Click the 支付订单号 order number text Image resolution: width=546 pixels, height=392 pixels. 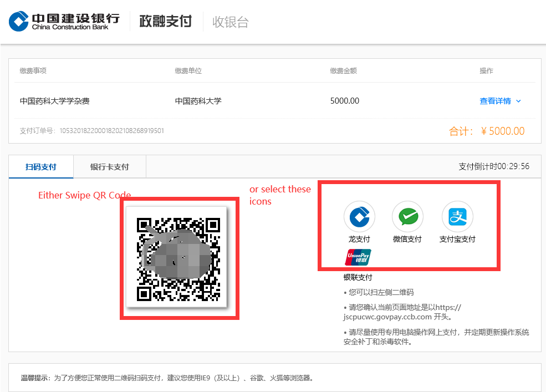click(x=92, y=131)
